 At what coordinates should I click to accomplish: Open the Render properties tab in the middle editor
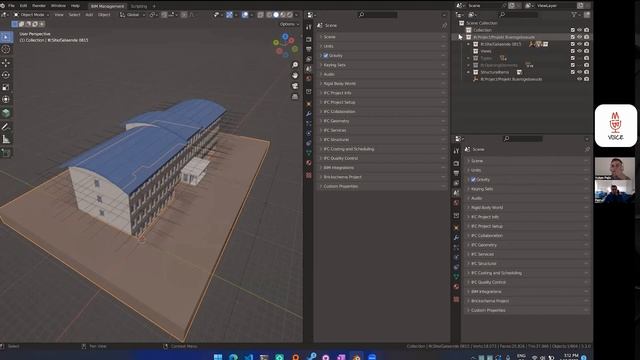coord(309,40)
